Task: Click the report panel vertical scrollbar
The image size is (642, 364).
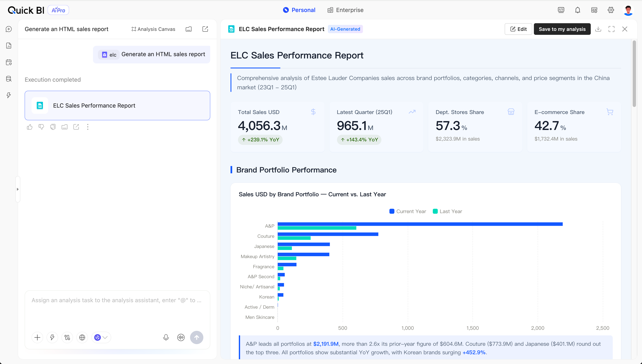Action: click(634, 74)
